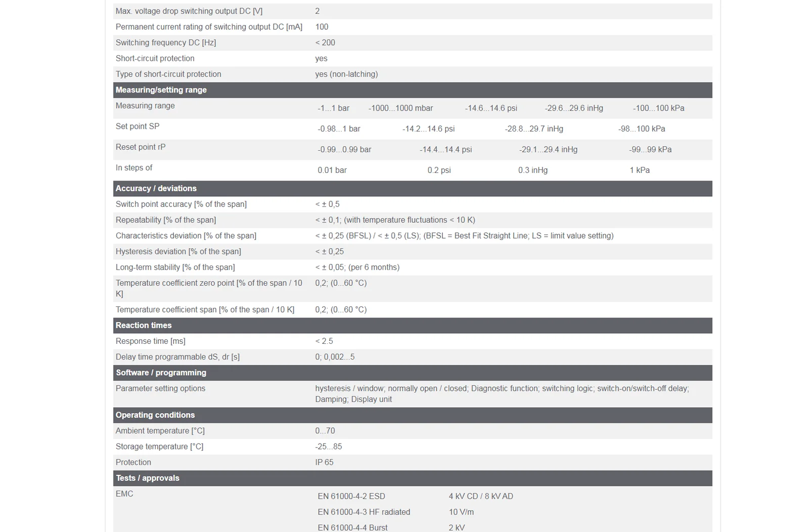This screenshot has width=809, height=532.
Task: Click the 'Software / programming' section header
Action: (413, 373)
